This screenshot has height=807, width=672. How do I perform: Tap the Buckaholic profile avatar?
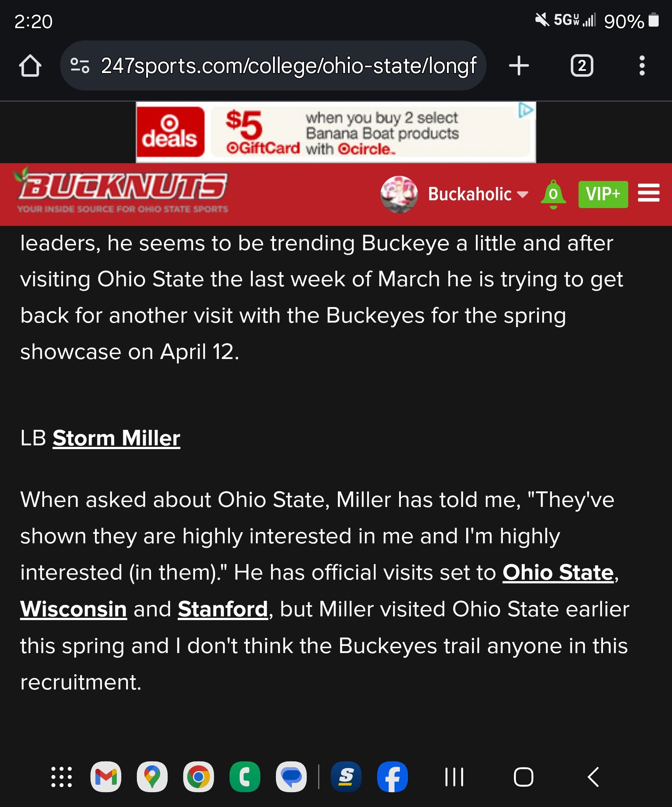click(x=399, y=194)
